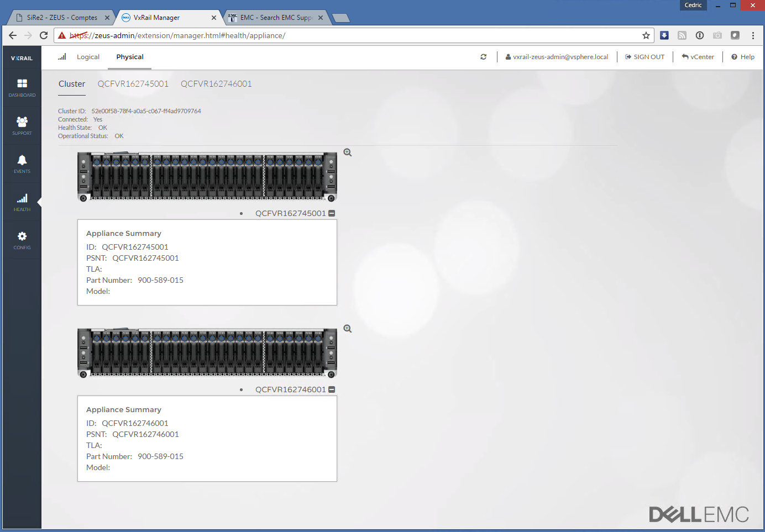Click the first appliance chassis image
Viewport: 765px width, 532px height.
coord(207,177)
